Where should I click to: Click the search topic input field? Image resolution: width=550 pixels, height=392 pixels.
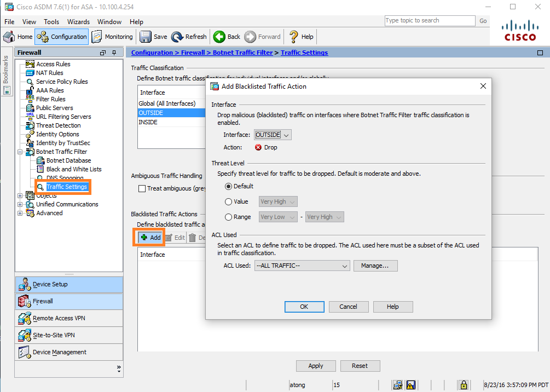[430, 21]
